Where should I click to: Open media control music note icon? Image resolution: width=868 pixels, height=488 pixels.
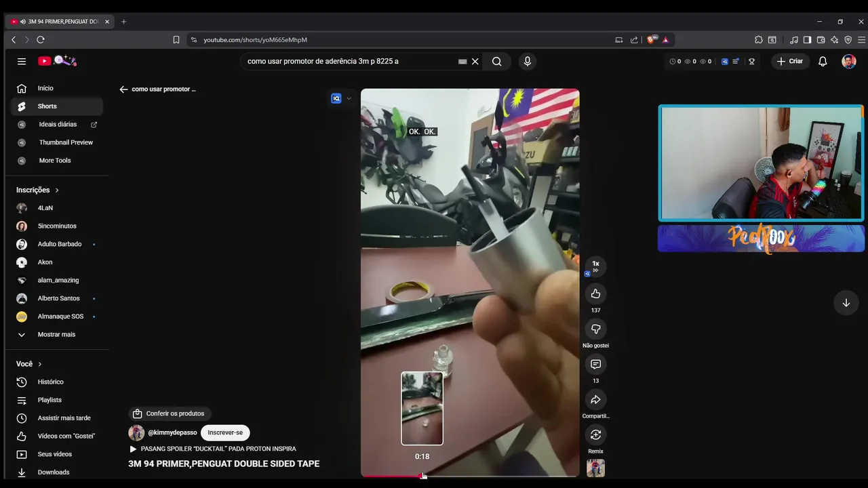pyautogui.click(x=793, y=40)
